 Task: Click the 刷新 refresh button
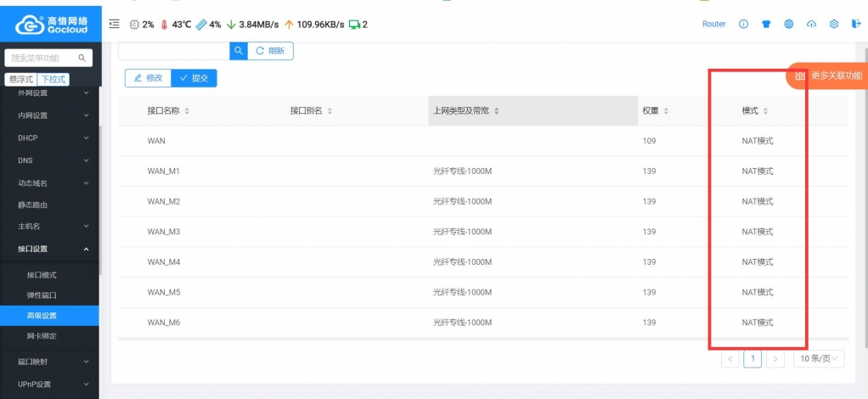pos(270,51)
